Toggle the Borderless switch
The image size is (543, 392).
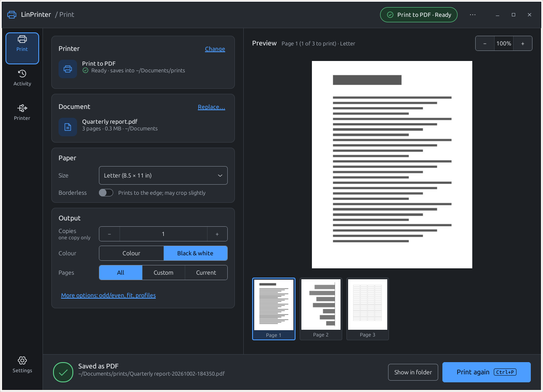(x=106, y=193)
